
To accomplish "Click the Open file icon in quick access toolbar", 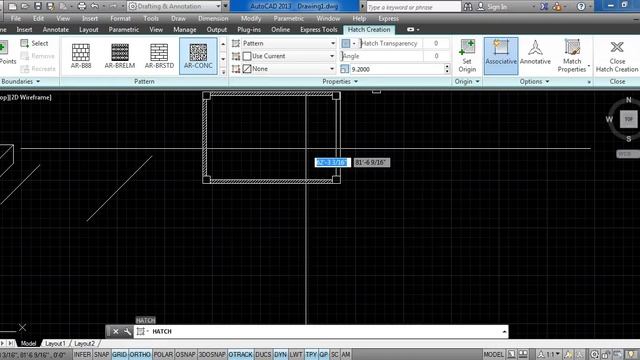I will [x=24, y=6].
